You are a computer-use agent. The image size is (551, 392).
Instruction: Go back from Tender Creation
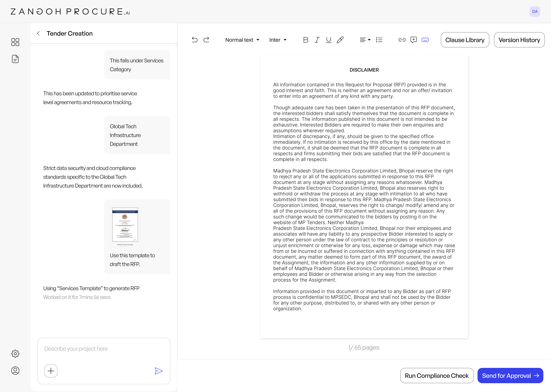tap(38, 33)
